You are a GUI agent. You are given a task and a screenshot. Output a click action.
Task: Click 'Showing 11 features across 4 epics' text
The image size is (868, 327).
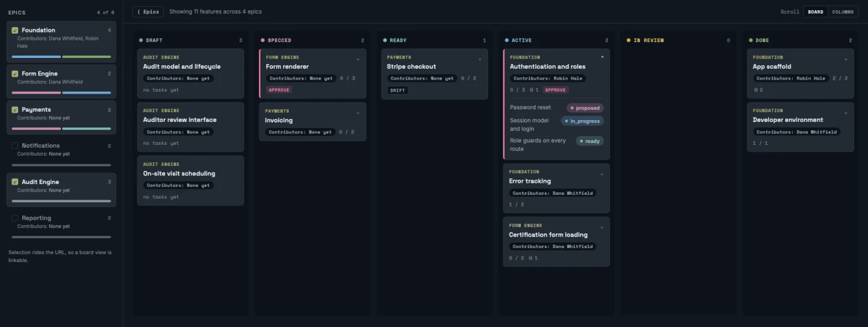click(215, 11)
